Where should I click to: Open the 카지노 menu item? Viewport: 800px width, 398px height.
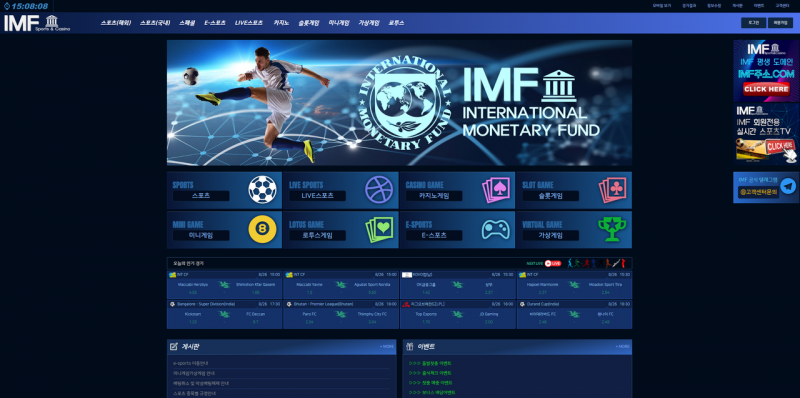[281, 23]
